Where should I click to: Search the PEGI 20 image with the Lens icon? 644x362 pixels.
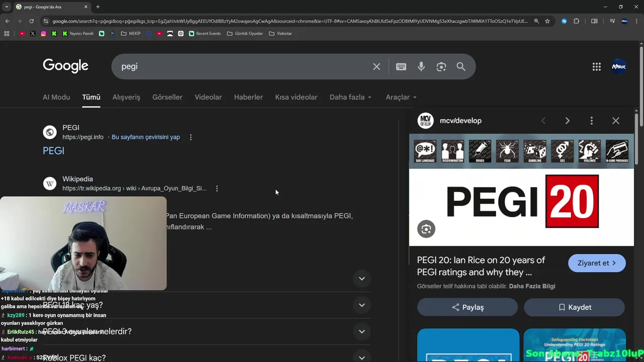426,229
